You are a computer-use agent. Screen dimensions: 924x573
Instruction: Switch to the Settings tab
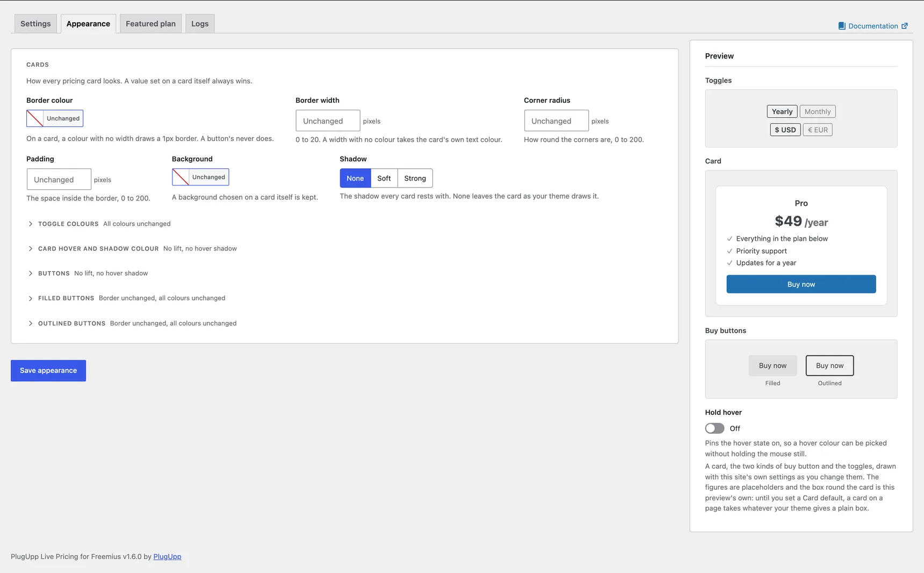pyautogui.click(x=35, y=24)
